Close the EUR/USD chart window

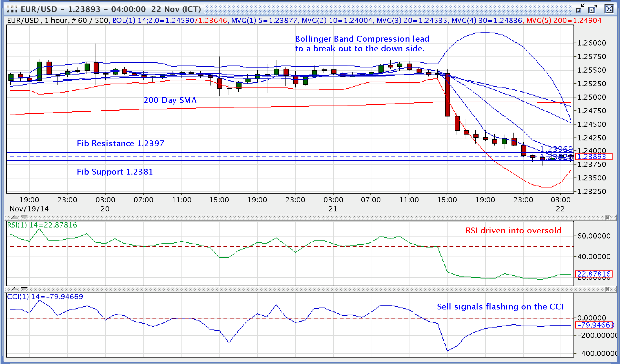click(609, 9)
